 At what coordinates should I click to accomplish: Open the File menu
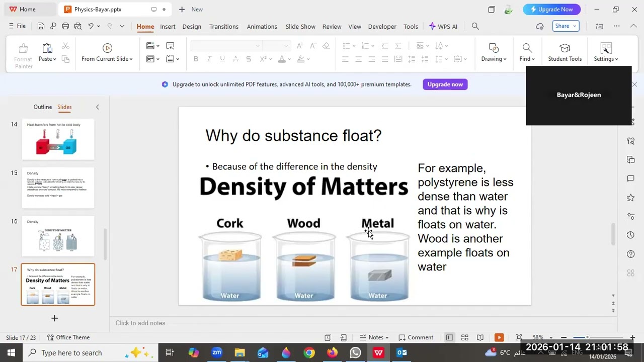pos(17,26)
